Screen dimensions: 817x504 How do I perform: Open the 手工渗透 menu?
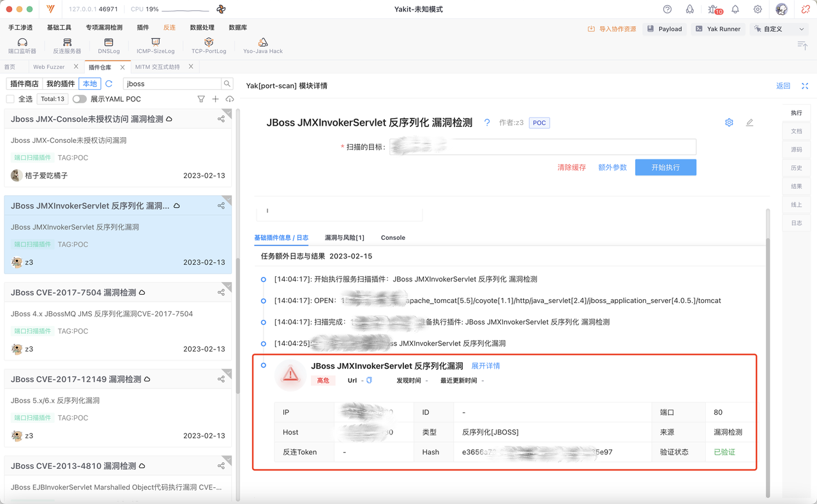20,28
